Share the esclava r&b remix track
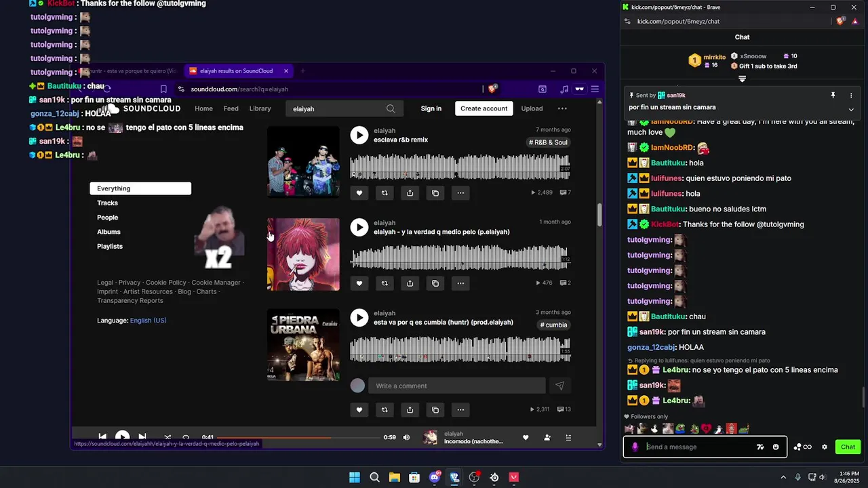Image resolution: width=868 pixels, height=488 pixels. 410,193
